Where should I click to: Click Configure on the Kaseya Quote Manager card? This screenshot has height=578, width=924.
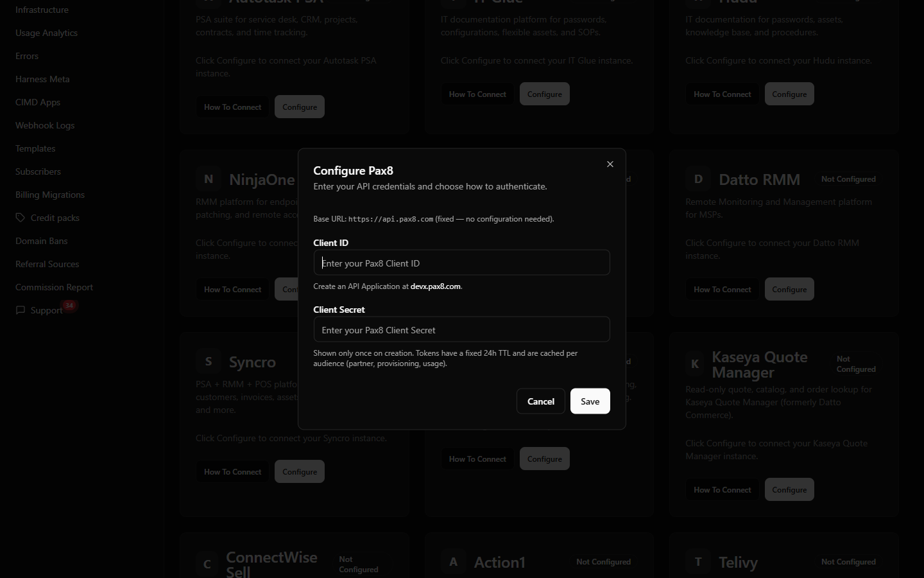coord(789,489)
